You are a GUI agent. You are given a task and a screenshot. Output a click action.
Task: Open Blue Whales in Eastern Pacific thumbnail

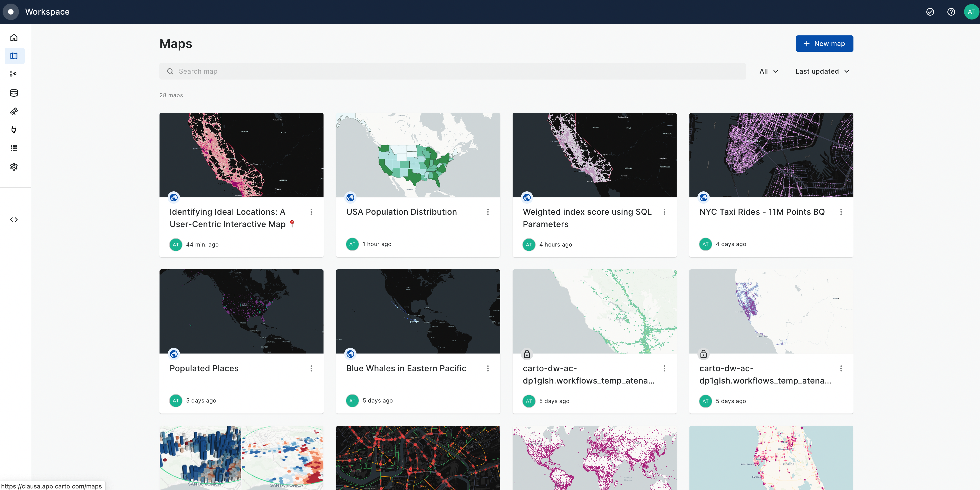pos(418,311)
